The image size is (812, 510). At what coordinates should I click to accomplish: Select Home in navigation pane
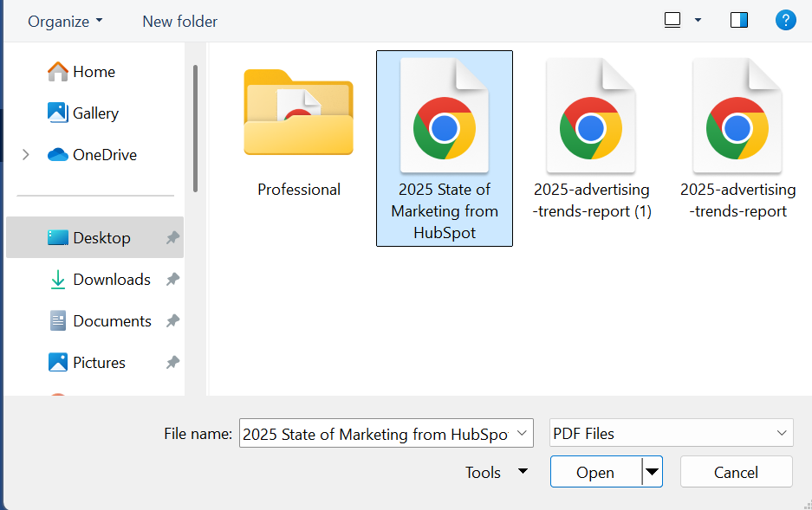pos(94,72)
